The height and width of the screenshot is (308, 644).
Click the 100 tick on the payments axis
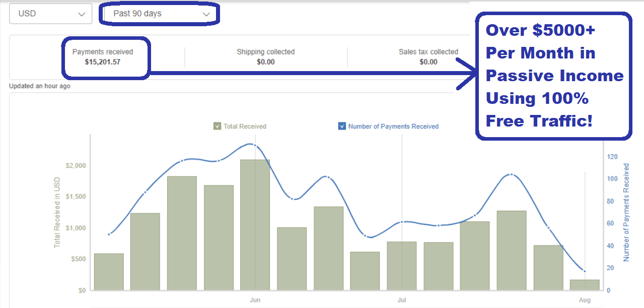(x=612, y=179)
